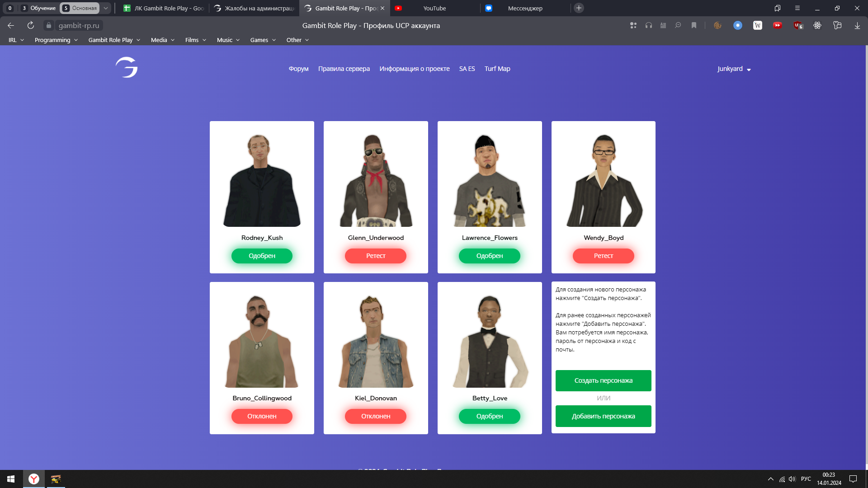Open the tab groups dropdown chevron
Screen dimensions: 868x488
tap(106, 8)
